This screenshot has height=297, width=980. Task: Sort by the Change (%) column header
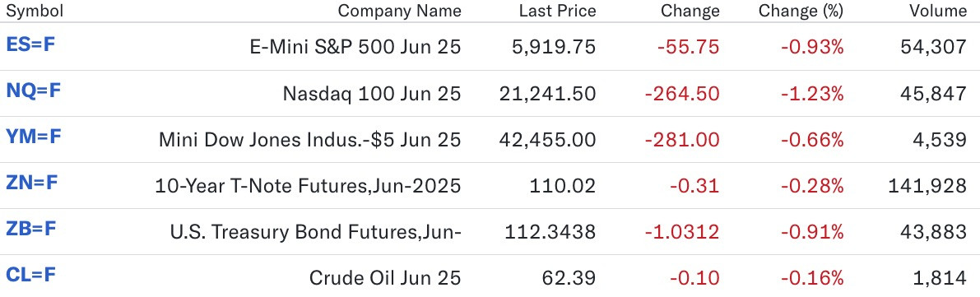pyautogui.click(x=801, y=11)
